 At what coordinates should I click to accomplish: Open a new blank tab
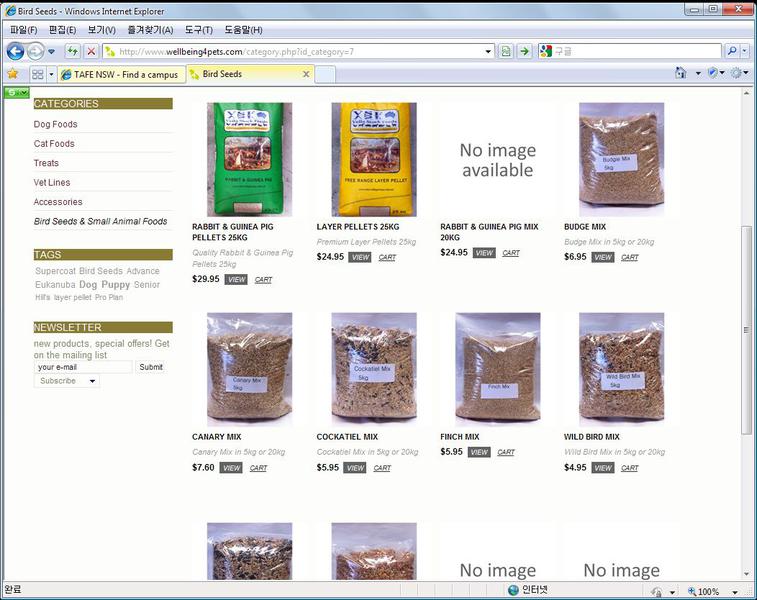324,75
